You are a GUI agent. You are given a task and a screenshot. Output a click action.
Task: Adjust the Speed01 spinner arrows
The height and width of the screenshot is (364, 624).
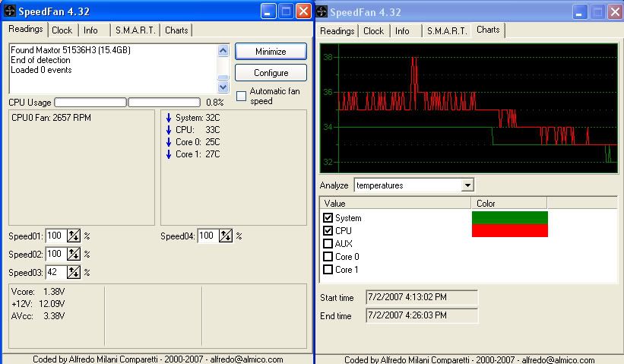74,236
